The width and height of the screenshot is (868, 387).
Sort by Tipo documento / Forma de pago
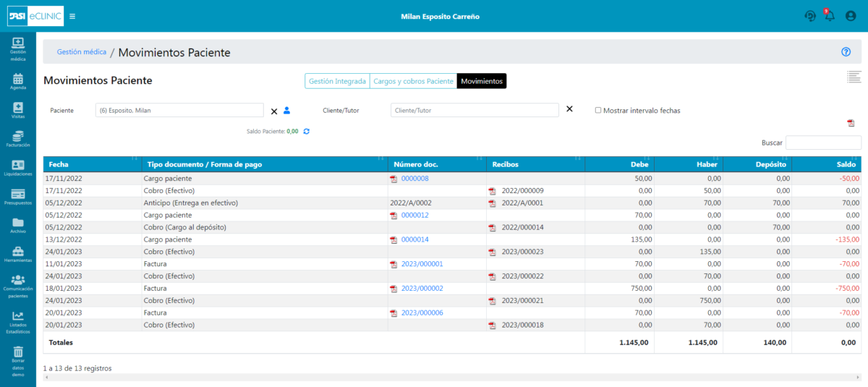(265, 164)
